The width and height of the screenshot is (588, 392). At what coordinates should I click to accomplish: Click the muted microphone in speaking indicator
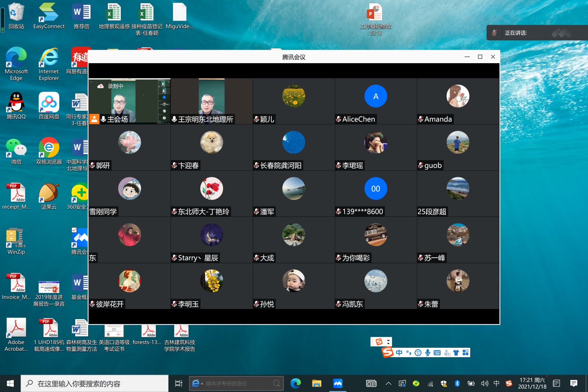(494, 33)
